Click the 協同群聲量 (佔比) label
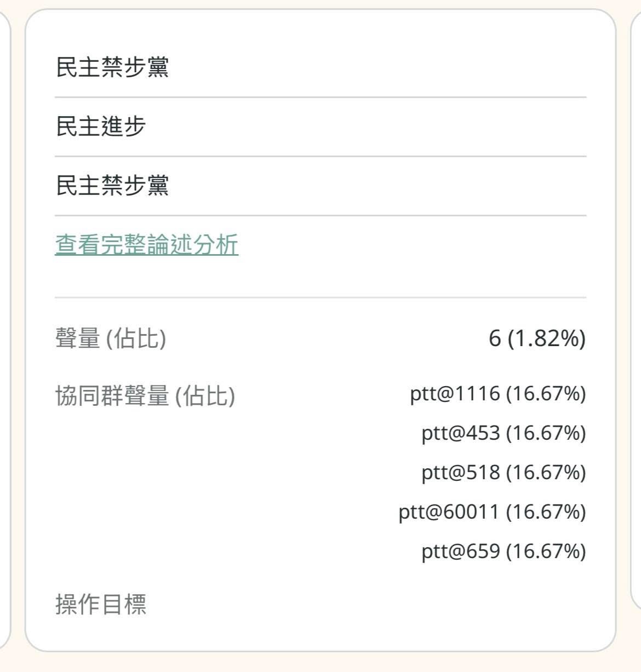641x672 pixels. [145, 395]
